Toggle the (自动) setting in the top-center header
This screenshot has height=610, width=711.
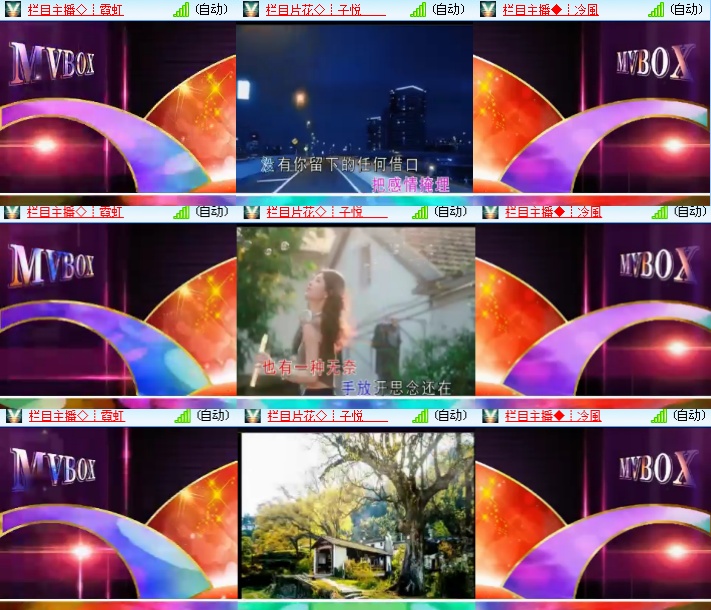click(448, 10)
